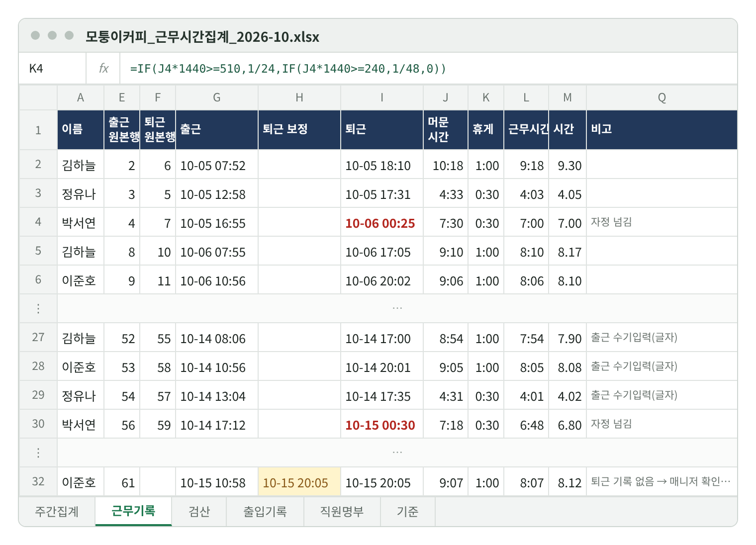The image size is (756, 545).
Task: Select column Q header
Action: [x=662, y=97]
